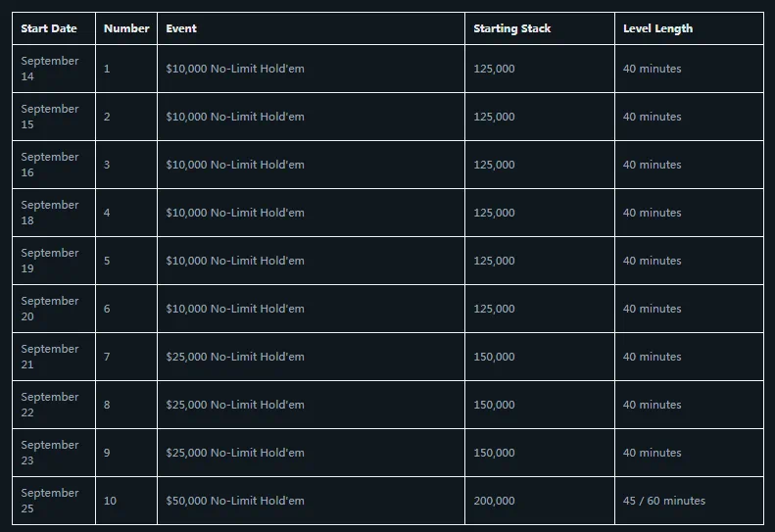This screenshot has height=532, width=775.
Task: Click the 150,000 stack for event 8
Action: click(494, 405)
